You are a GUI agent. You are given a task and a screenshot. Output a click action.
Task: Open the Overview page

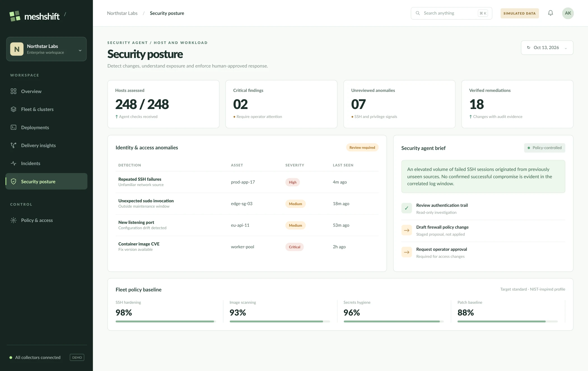point(46,91)
